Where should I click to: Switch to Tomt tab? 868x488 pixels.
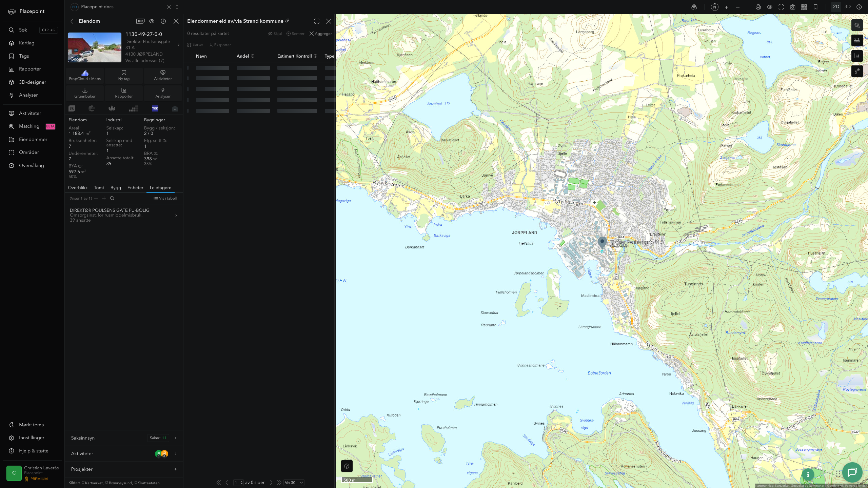(x=99, y=188)
